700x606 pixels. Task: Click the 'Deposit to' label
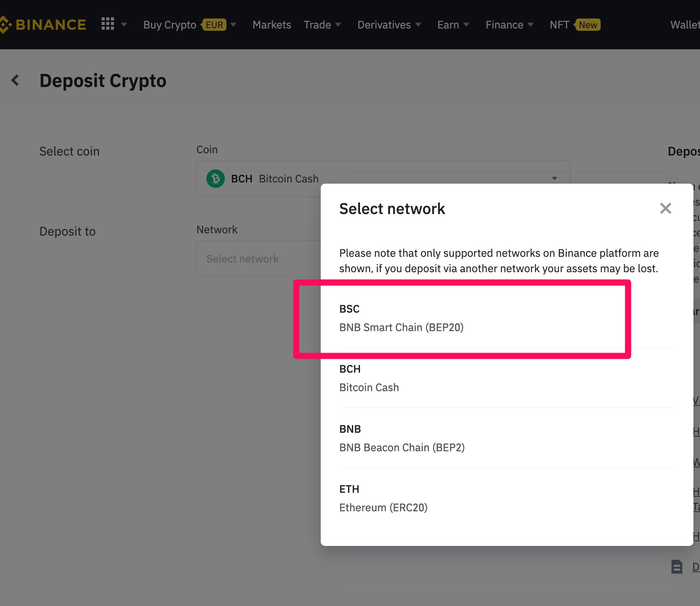[67, 231]
